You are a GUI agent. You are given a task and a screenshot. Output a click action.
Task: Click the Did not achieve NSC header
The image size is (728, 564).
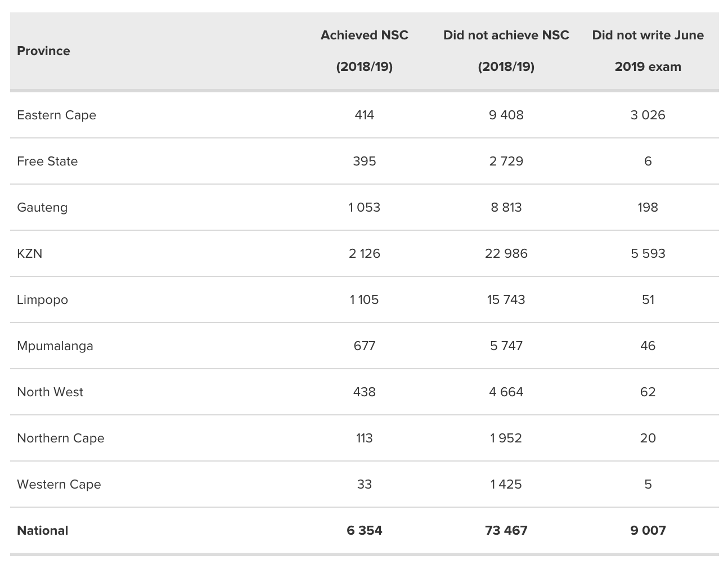tap(506, 51)
